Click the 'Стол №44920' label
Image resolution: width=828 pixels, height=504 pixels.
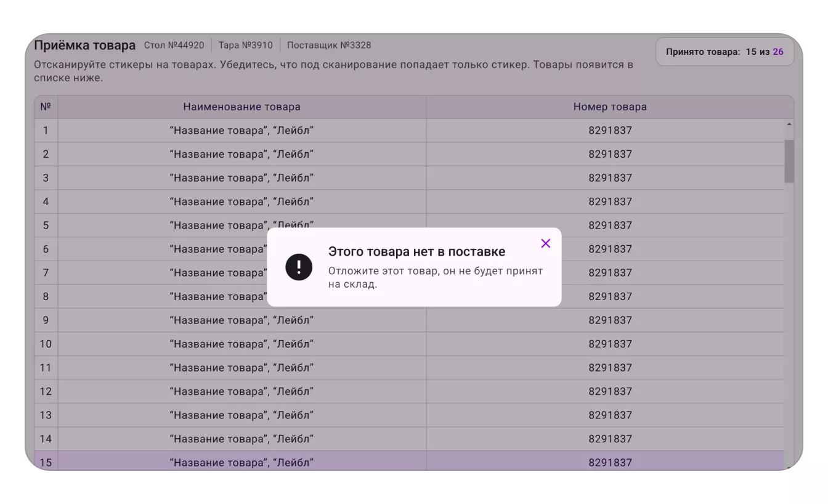174,45
